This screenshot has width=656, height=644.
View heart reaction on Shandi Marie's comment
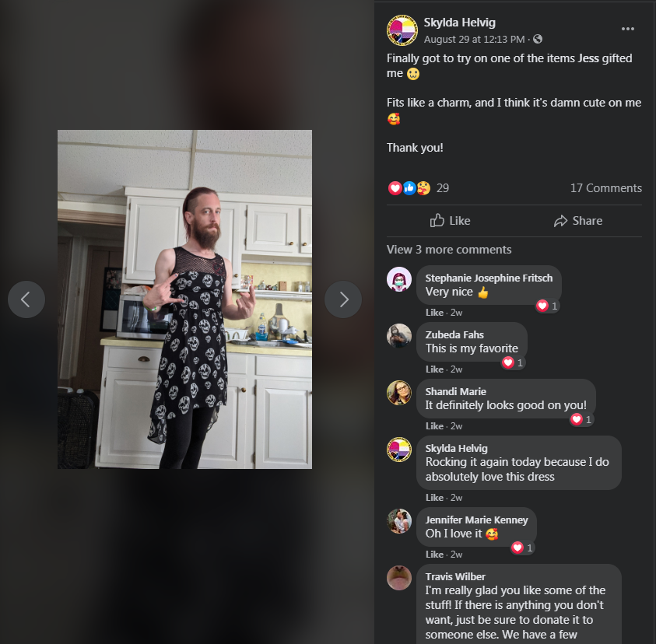pyautogui.click(x=581, y=419)
